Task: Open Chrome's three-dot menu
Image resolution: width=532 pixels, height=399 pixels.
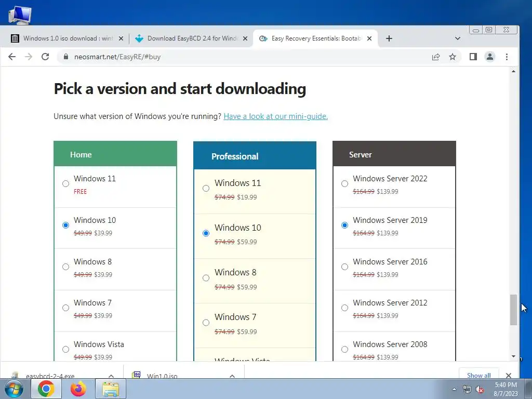Action: (507, 57)
